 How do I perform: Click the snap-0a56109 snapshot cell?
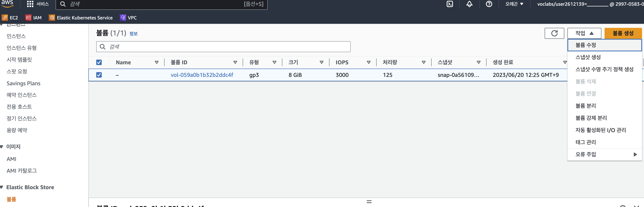click(458, 75)
